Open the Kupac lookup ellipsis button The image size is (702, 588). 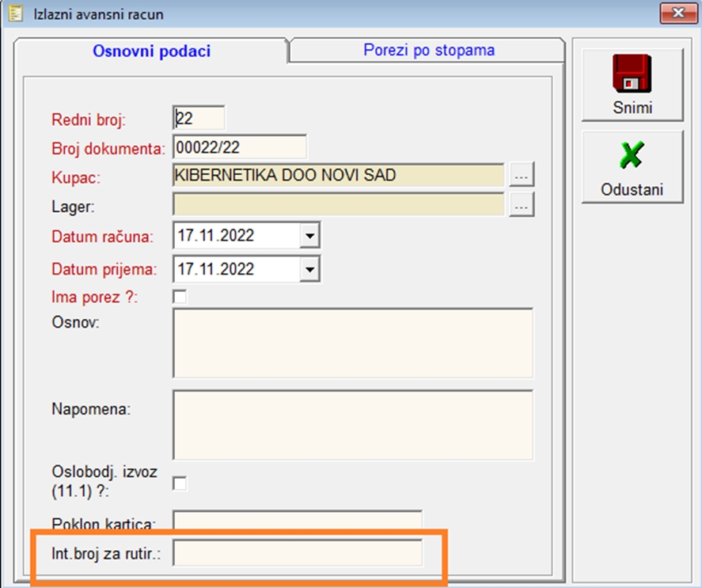522,175
